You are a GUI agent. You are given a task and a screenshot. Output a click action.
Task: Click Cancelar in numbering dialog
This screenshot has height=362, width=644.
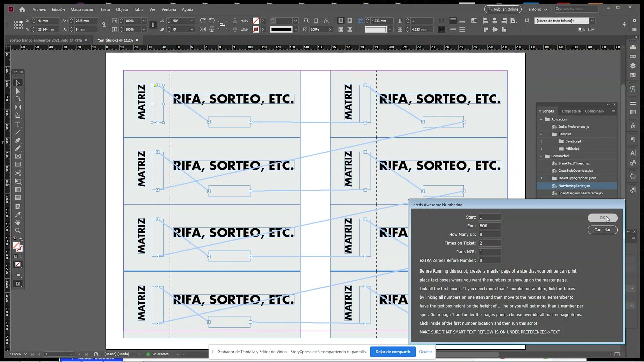point(602,230)
